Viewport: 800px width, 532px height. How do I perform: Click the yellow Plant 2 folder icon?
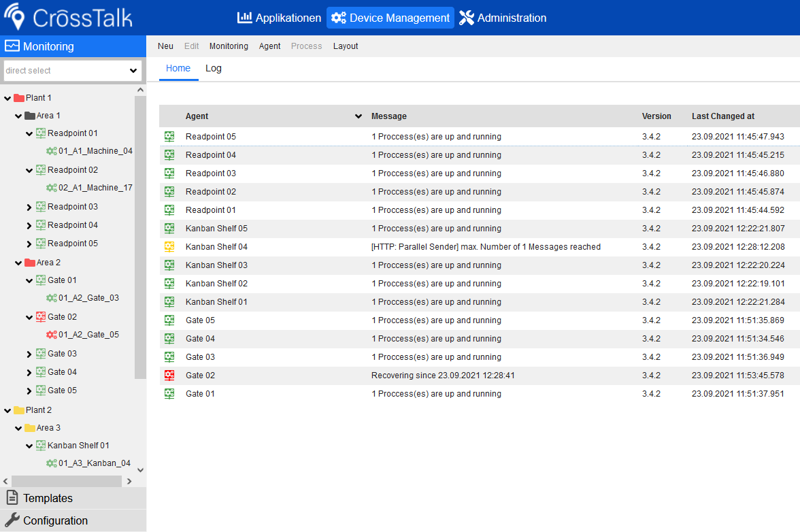19,410
